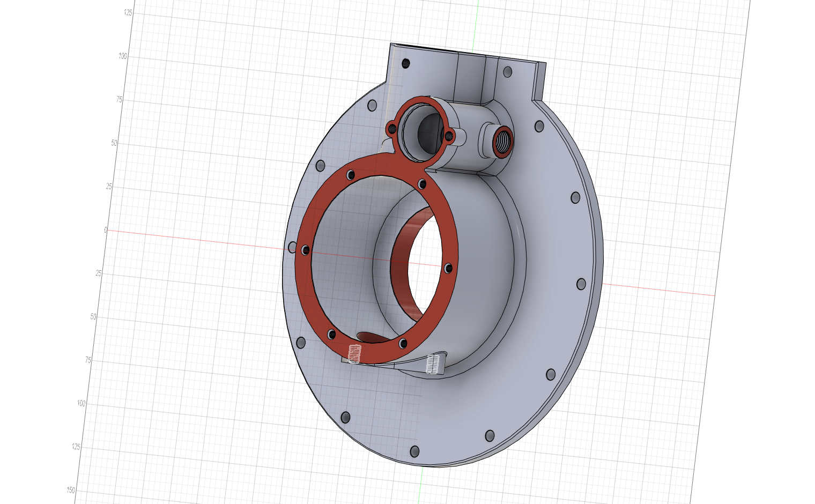This screenshot has width=815, height=504.
Task: Click the "150" ruler label
Action: (x=71, y=490)
